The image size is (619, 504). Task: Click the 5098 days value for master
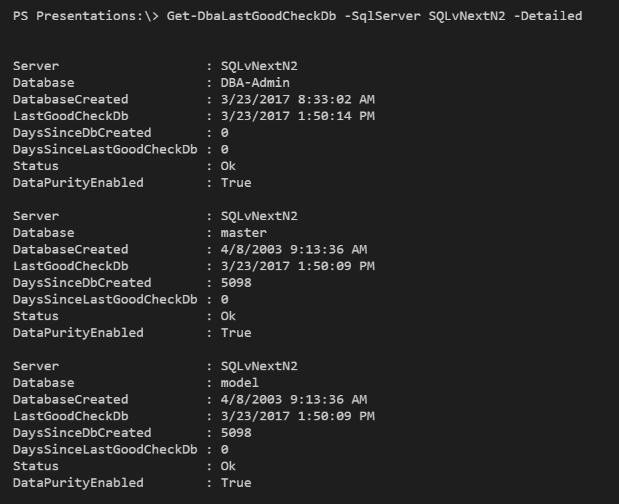(236, 283)
